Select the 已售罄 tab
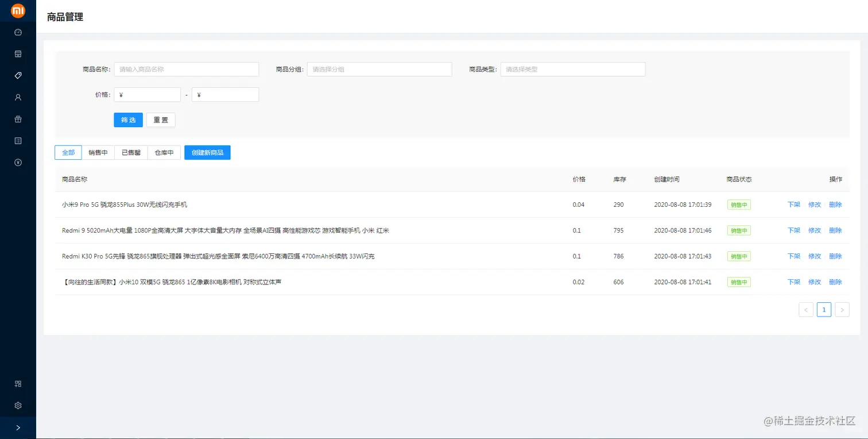The width and height of the screenshot is (868, 439). pos(131,153)
